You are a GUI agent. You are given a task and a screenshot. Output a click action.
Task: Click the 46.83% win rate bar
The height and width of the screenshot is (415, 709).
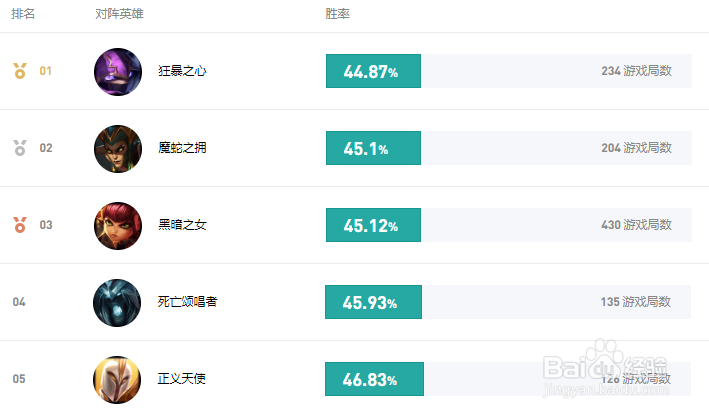[x=374, y=379]
